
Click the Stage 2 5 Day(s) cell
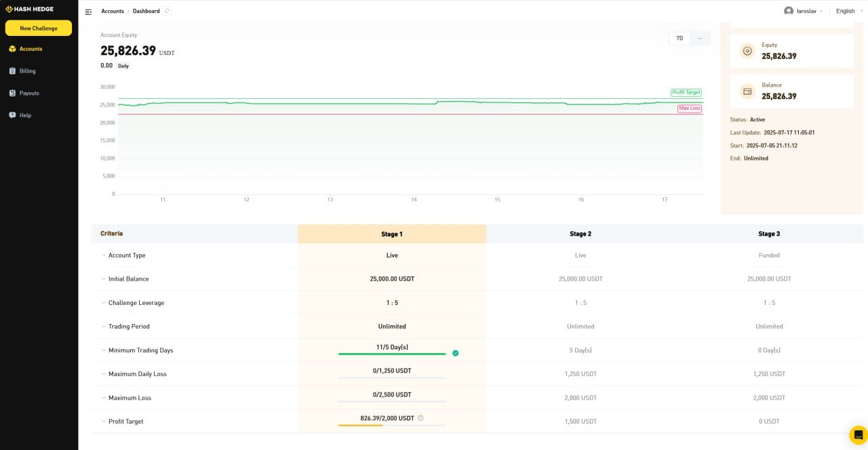pyautogui.click(x=580, y=350)
